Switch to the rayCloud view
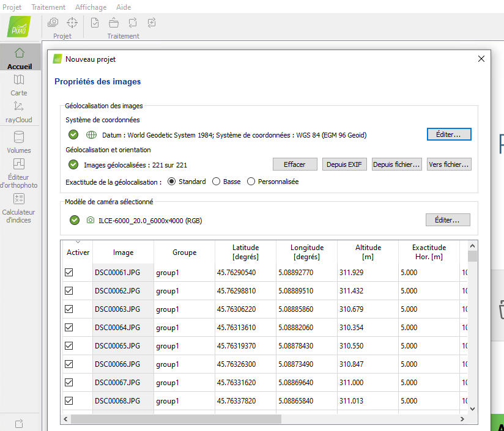The height and width of the screenshot is (431, 504). click(19, 111)
